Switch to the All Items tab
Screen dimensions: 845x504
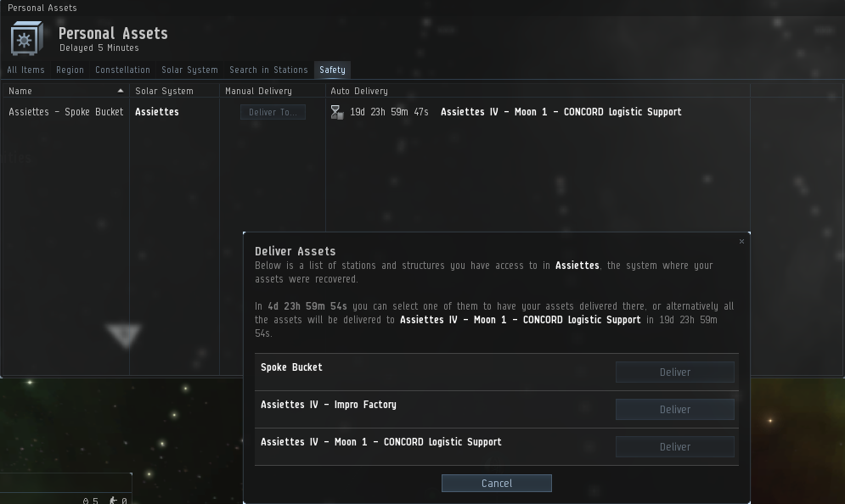tap(25, 70)
